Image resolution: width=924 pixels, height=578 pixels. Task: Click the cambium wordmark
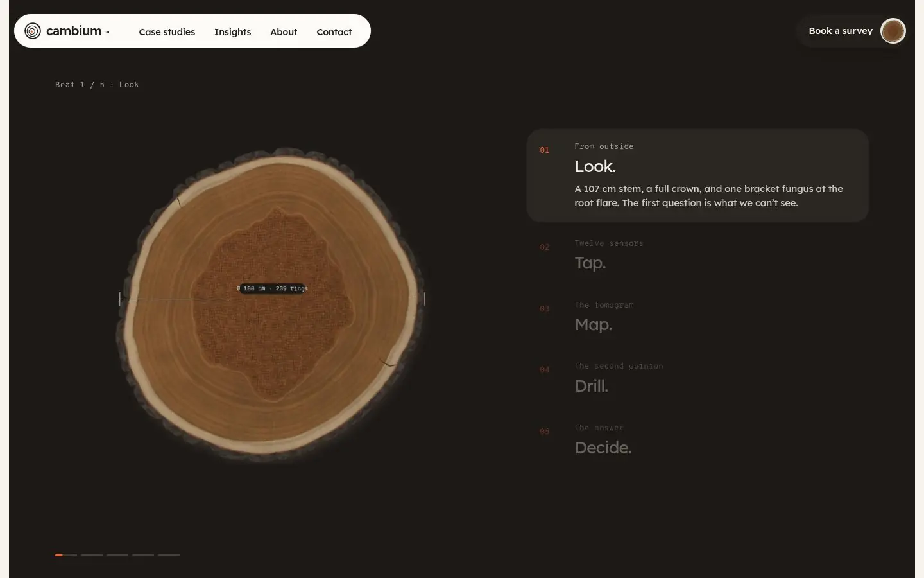(x=74, y=31)
